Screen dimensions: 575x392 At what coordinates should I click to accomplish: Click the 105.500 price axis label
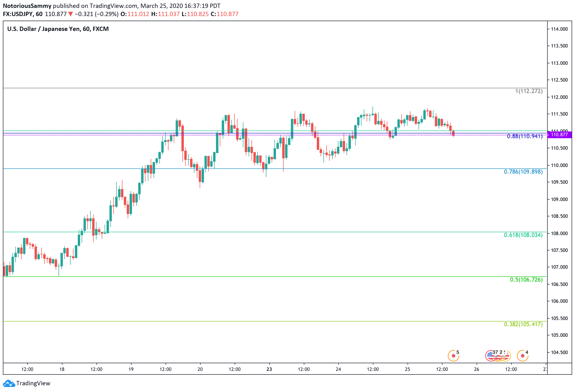point(559,318)
